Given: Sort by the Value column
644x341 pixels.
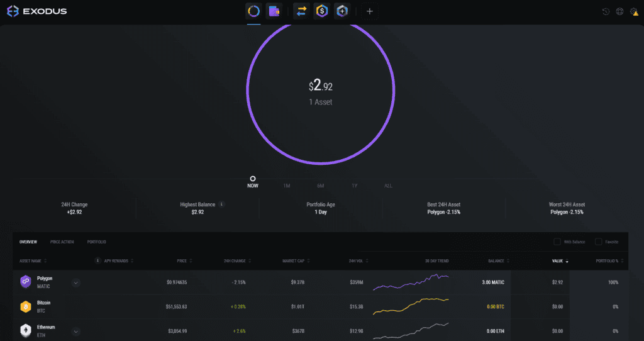Looking at the screenshot, I should coord(560,261).
